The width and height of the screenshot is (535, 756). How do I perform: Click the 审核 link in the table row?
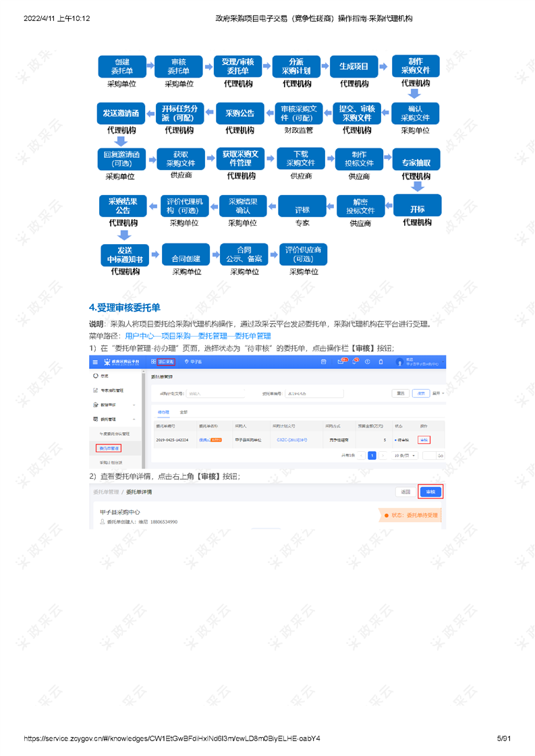click(x=424, y=440)
